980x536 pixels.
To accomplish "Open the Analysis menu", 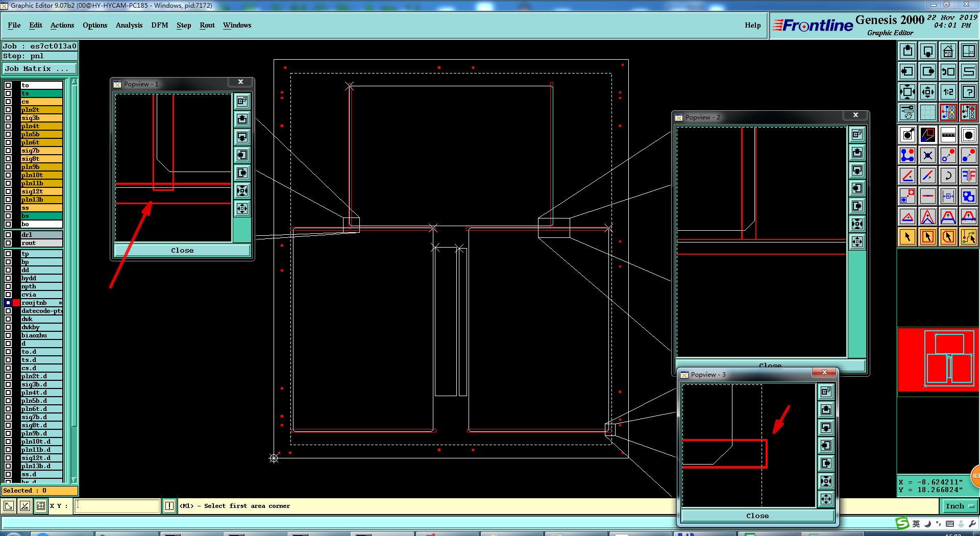I will coord(129,25).
